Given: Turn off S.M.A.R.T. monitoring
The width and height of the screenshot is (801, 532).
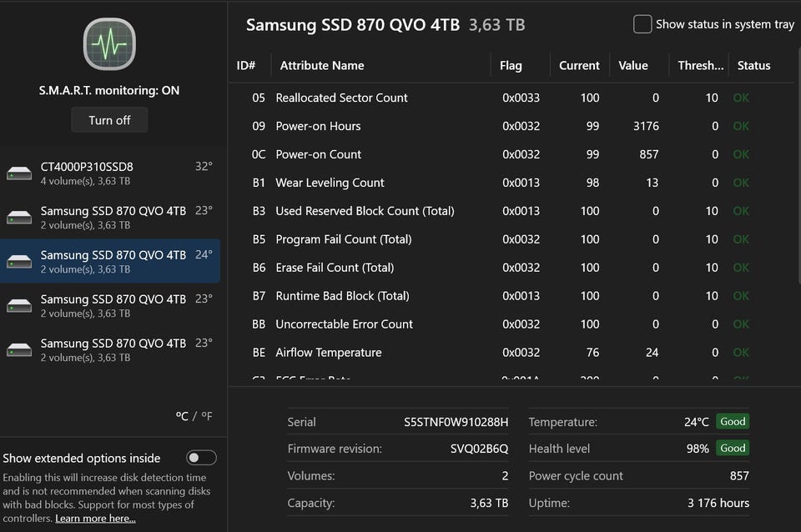Looking at the screenshot, I should tap(109, 120).
